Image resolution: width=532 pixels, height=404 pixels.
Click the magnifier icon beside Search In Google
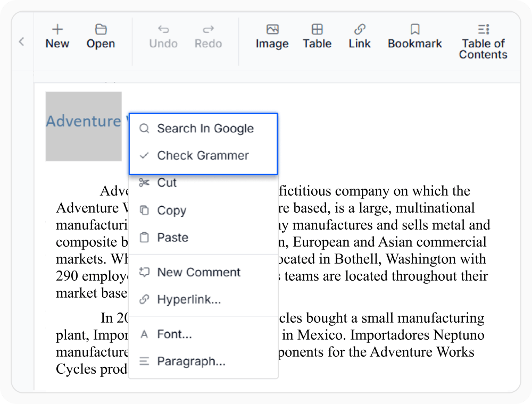pos(144,129)
